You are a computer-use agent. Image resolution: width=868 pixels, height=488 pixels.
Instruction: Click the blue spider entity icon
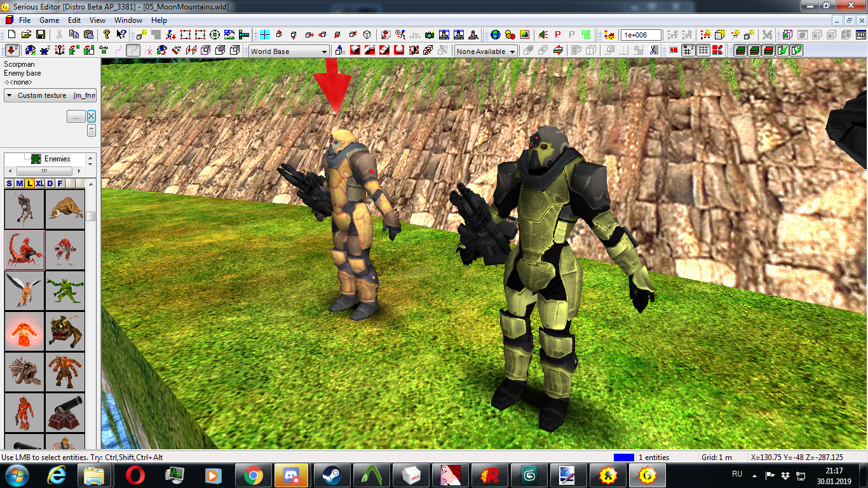click(x=45, y=50)
